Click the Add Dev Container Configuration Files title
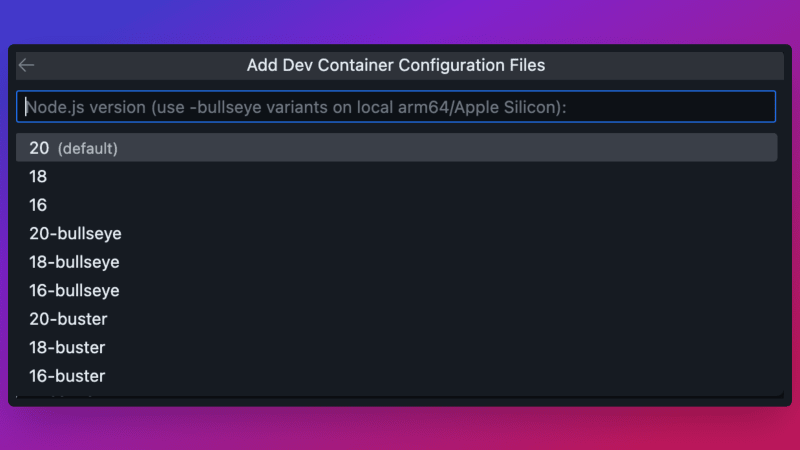800x450 pixels. coord(396,65)
